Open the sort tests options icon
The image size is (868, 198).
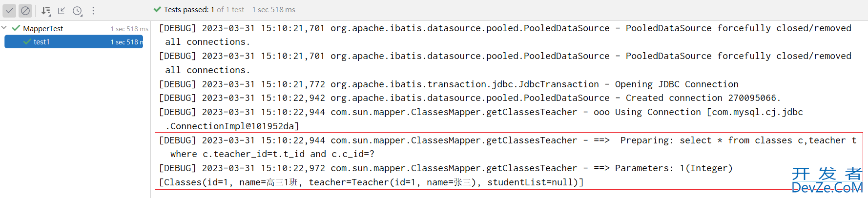(46, 10)
